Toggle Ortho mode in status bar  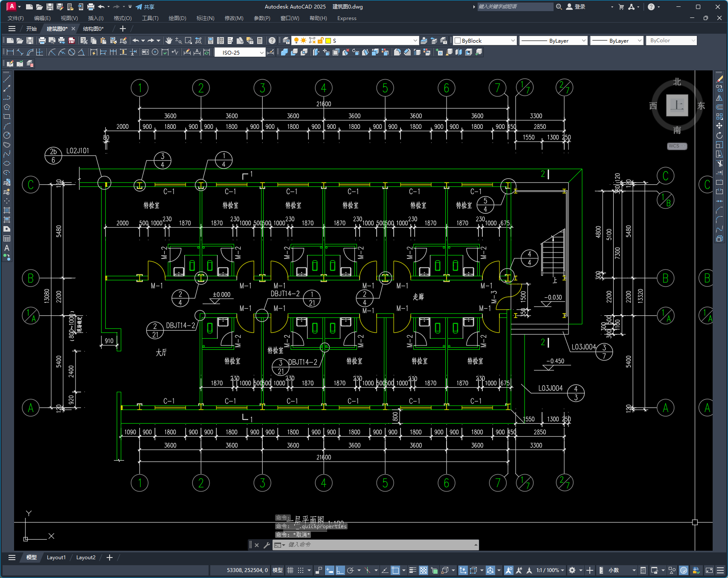click(340, 570)
